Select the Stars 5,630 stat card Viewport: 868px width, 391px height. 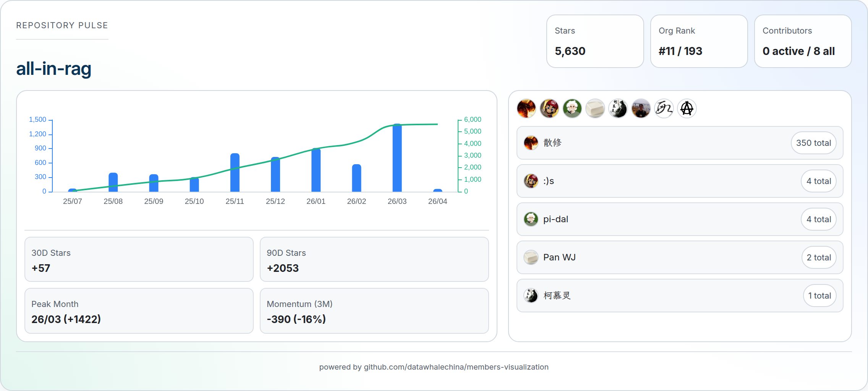pyautogui.click(x=595, y=41)
